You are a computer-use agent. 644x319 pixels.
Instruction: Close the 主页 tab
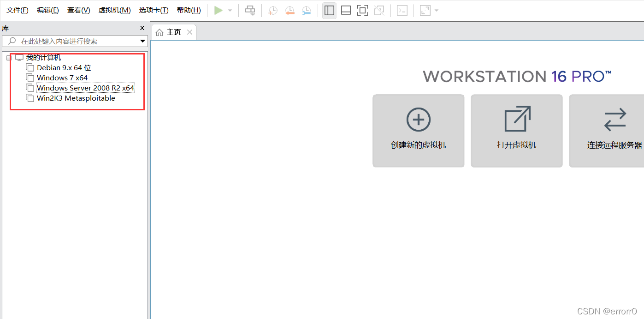(189, 32)
